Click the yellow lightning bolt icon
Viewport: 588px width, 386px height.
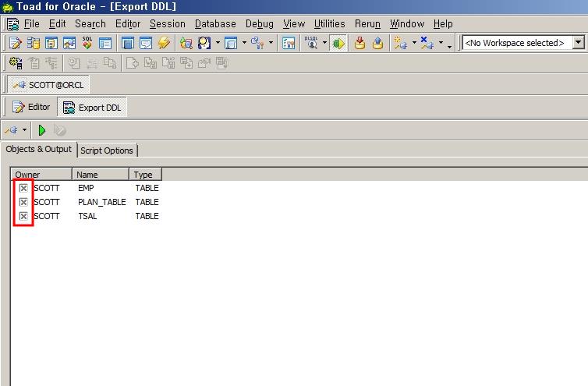click(164, 43)
